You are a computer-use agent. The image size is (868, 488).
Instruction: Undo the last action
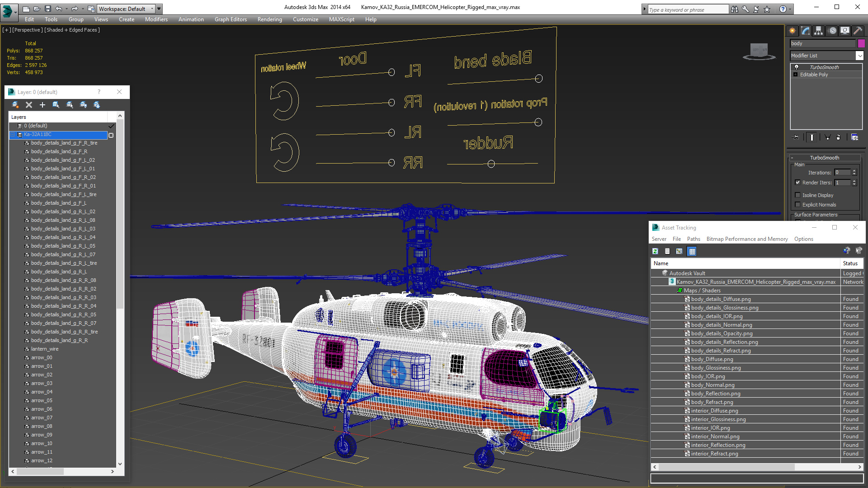point(59,9)
